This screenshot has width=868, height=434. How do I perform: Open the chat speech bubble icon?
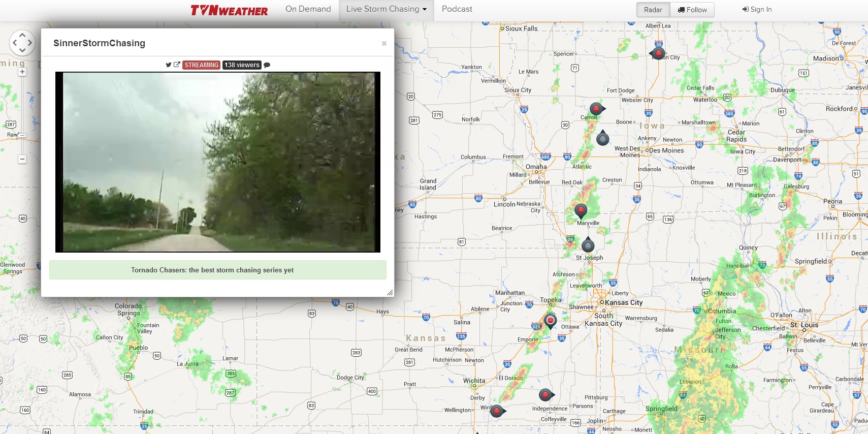coord(267,65)
